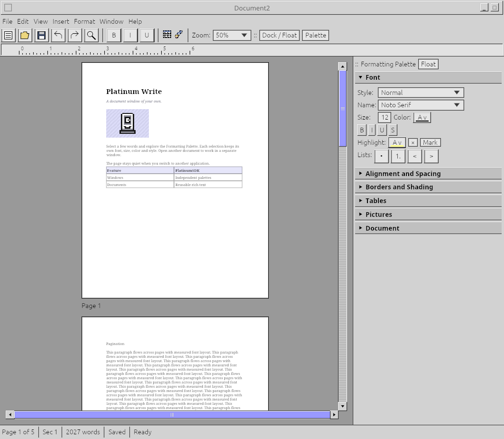Open the Window menu
Screen dimensions: 504x439
[111, 21]
